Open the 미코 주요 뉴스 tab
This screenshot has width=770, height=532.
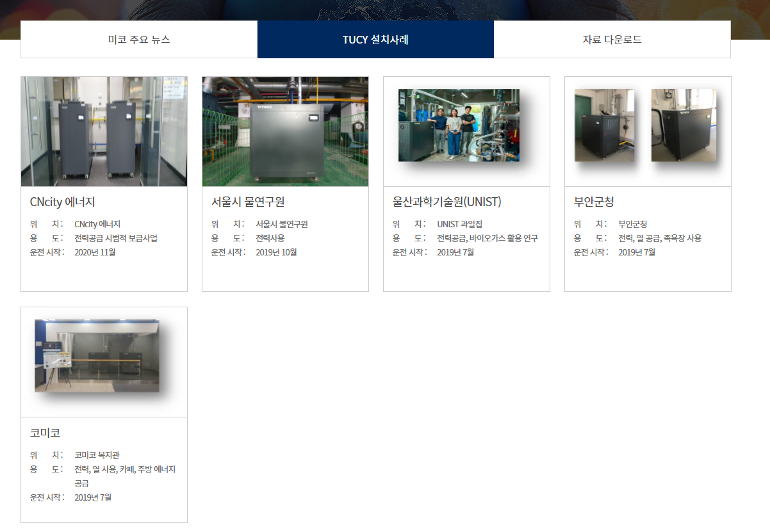pyautogui.click(x=139, y=40)
